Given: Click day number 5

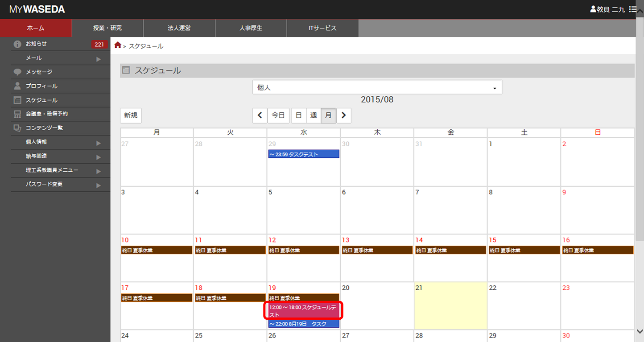Looking at the screenshot, I should (270, 193).
